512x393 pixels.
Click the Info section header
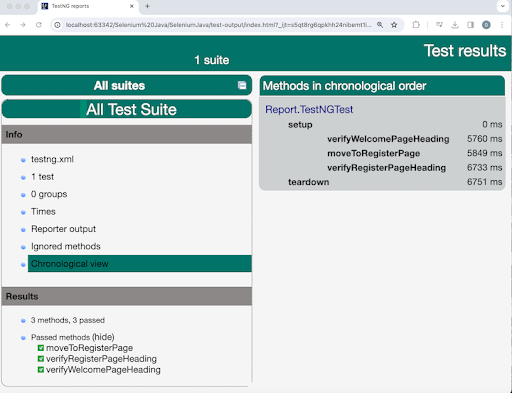coord(127,135)
